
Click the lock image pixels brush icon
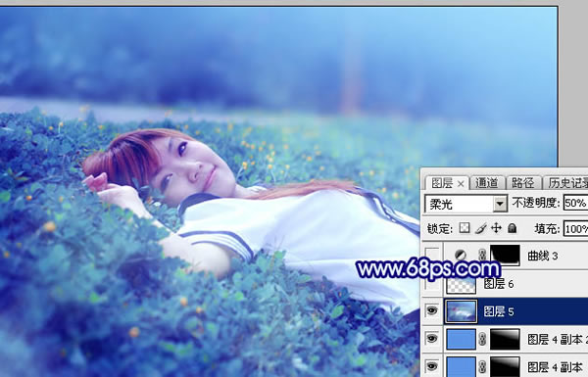481,228
